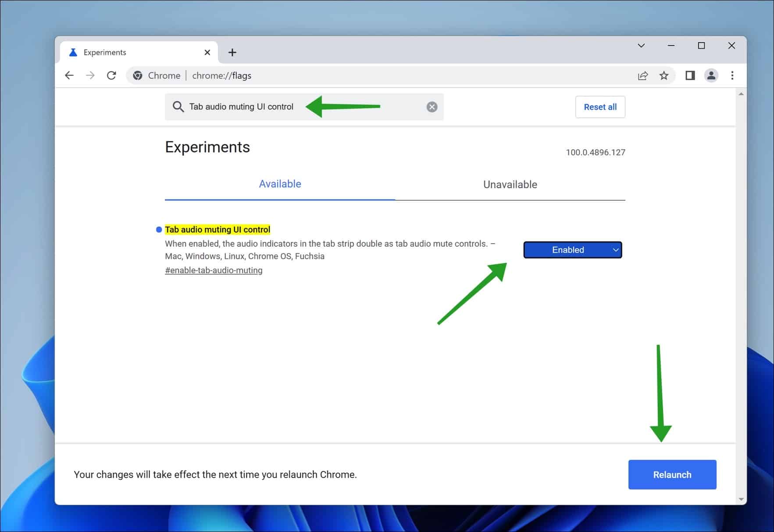Screen dimensions: 774x532
Task: Select the blue dot beside the highlighted flag
Action: [158, 229]
